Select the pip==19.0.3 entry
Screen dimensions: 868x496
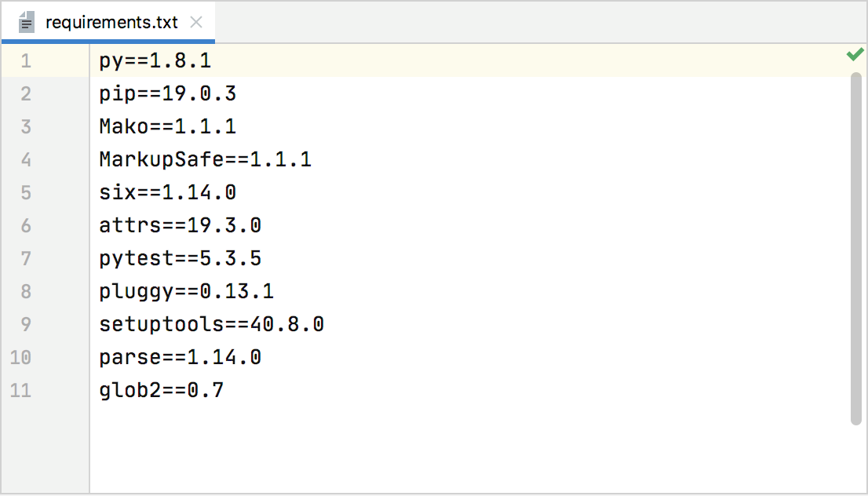(169, 93)
